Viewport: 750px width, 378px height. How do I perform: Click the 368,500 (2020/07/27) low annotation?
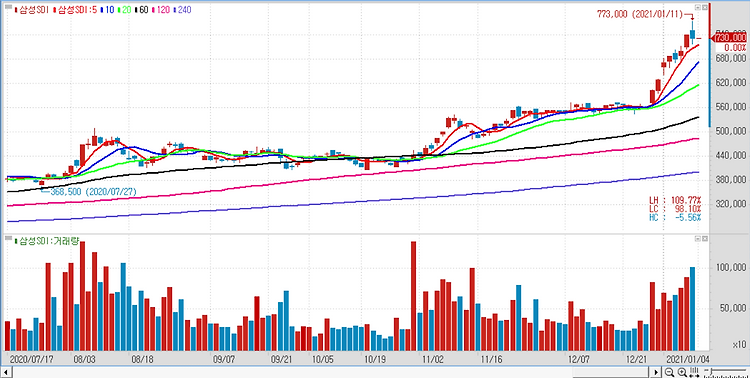click(x=92, y=191)
